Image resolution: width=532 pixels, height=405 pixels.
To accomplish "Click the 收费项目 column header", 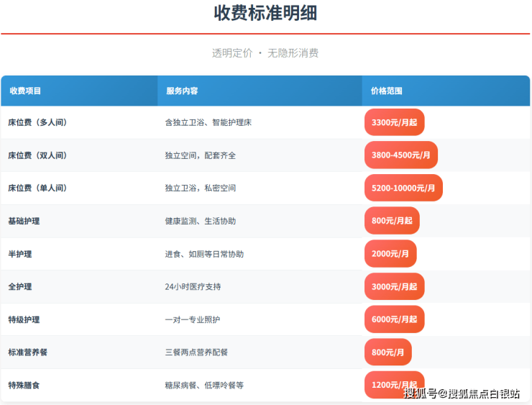I will (x=25, y=91).
